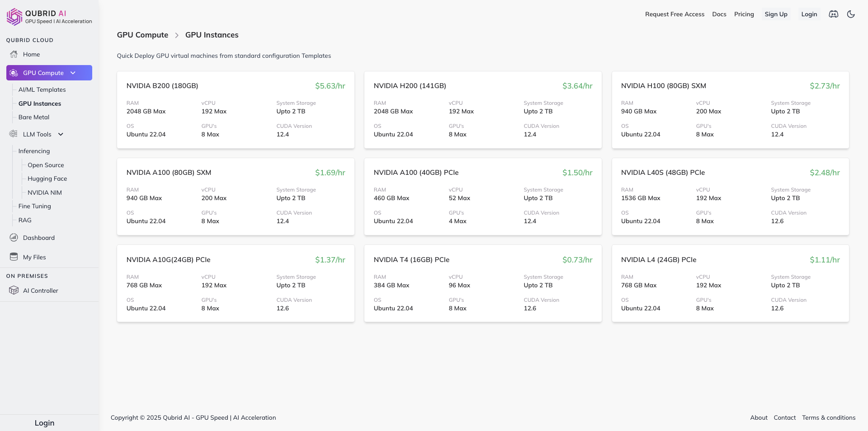
Task: Open Open Source under Inferencing
Action: pos(46,165)
